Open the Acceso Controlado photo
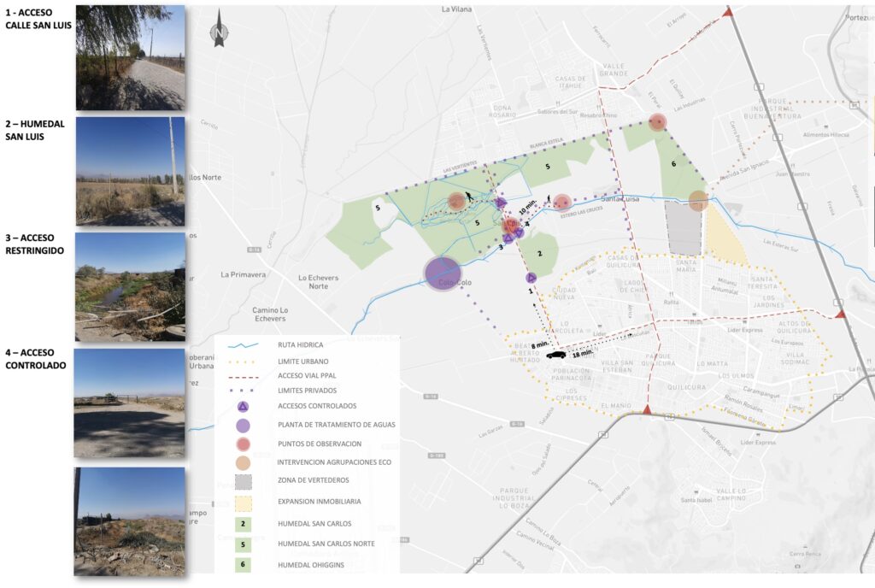The image size is (875, 588). [130, 403]
